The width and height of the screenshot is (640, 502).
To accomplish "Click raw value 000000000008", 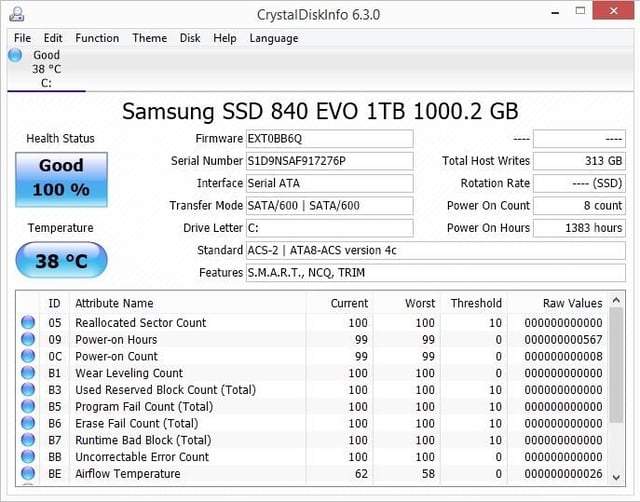I will (x=563, y=356).
